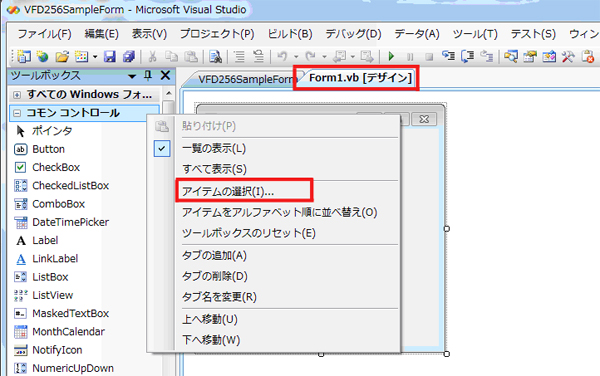Screen dimensions: 600x376
Task: Collapse the コモン コントロール toolbox group
Action: coord(17,113)
